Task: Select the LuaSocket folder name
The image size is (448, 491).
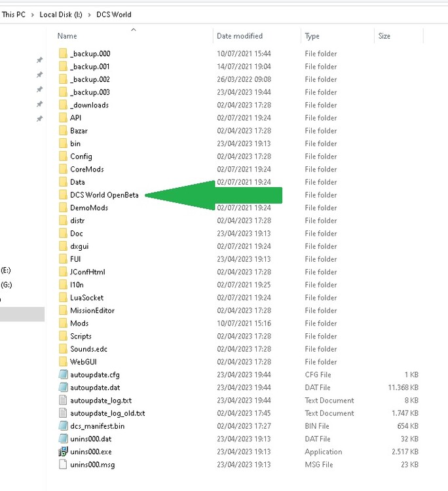Action: [86, 297]
